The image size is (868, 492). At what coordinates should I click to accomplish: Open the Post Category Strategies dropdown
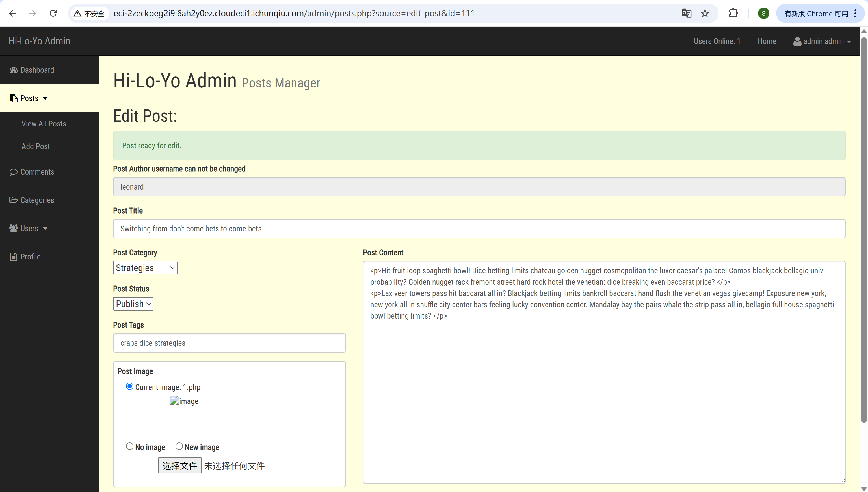(x=145, y=268)
